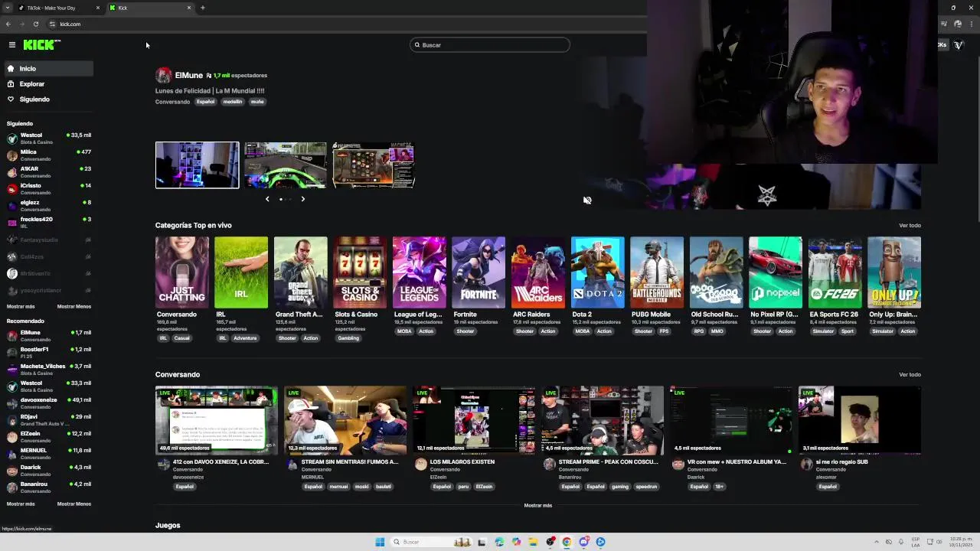This screenshot has height=551, width=980.
Task: Open browser tab search dropdown
Action: 7,8
